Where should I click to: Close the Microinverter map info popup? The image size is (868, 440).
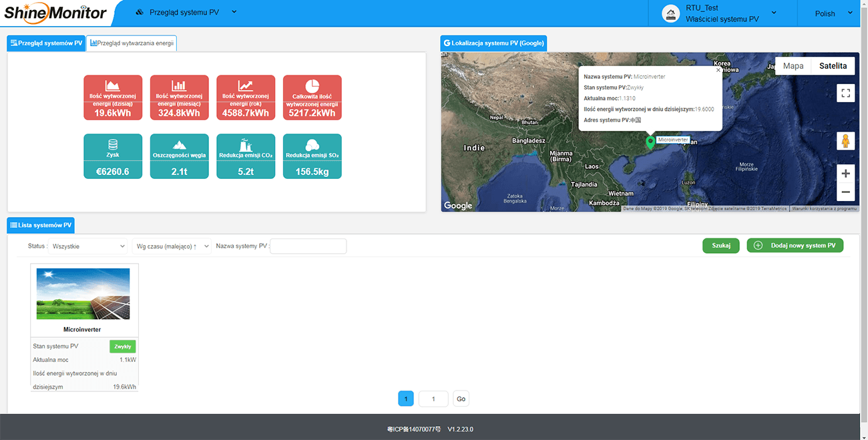click(x=718, y=69)
